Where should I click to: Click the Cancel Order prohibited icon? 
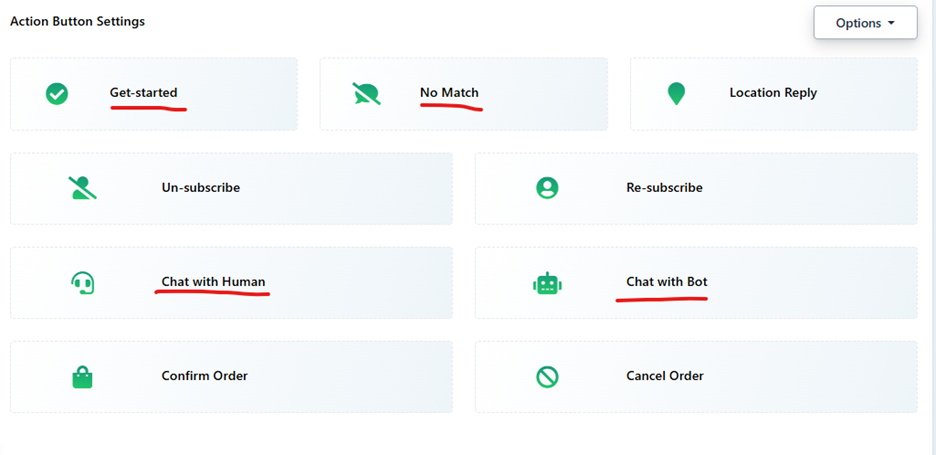click(547, 377)
